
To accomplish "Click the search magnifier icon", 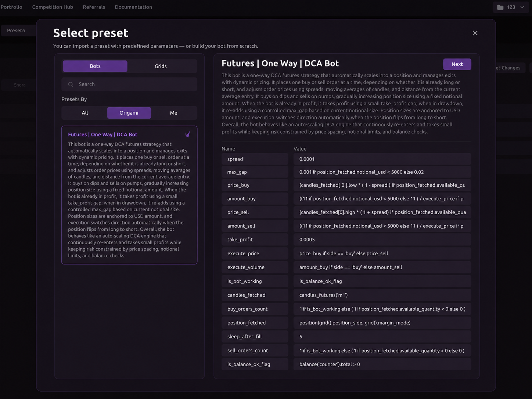I will coord(71,85).
